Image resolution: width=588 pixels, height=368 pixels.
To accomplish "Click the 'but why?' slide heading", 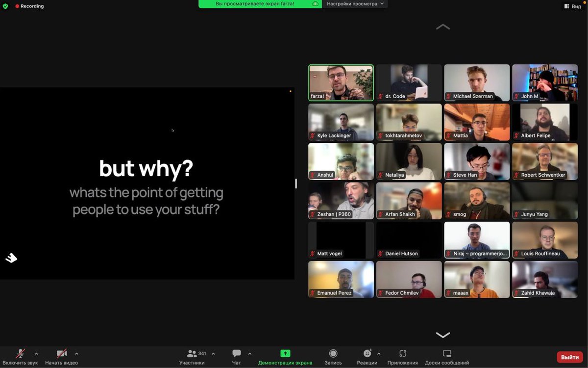I will tap(146, 169).
